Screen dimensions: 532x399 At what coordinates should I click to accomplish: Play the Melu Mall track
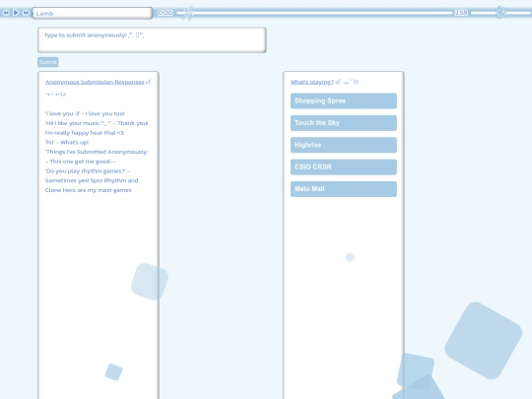pos(344,189)
